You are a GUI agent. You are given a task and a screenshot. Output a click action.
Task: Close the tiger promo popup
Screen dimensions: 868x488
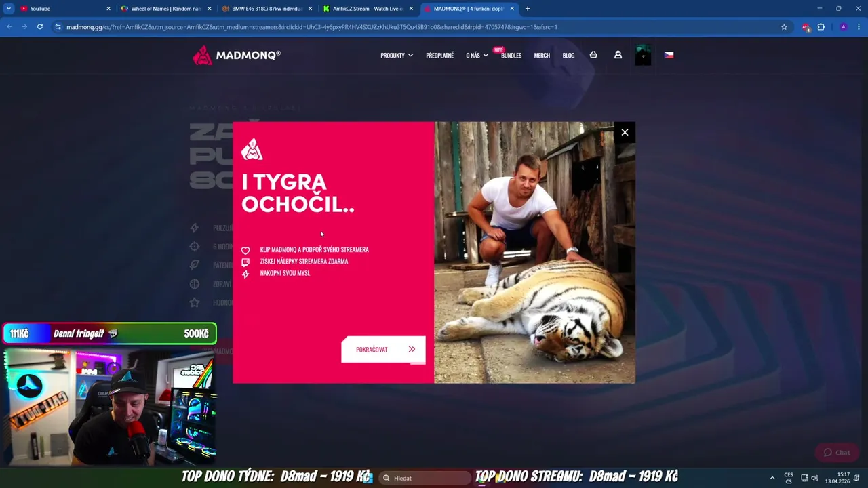click(625, 132)
